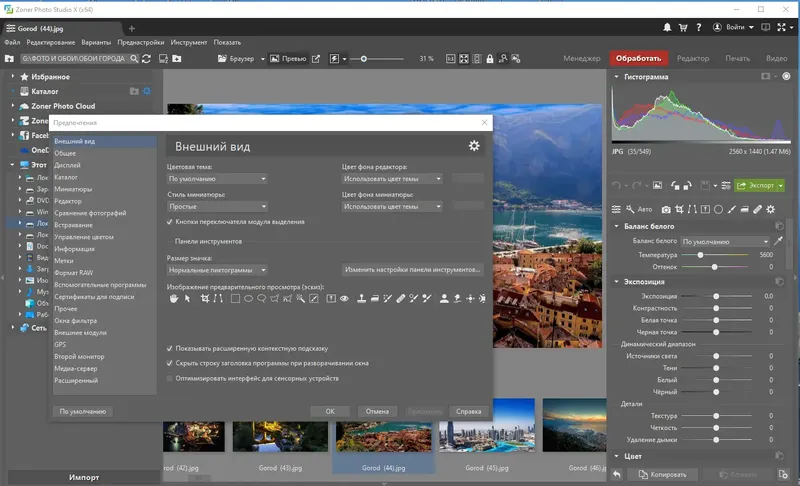Uncheck Кнопки переключателя модуля выделения

click(170, 221)
